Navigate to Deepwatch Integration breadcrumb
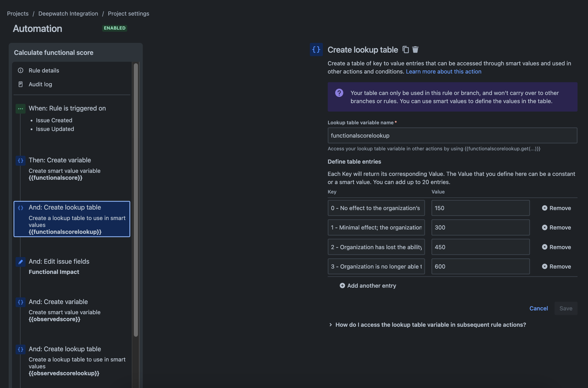Screen dimensions: 588x388 [x=68, y=14]
